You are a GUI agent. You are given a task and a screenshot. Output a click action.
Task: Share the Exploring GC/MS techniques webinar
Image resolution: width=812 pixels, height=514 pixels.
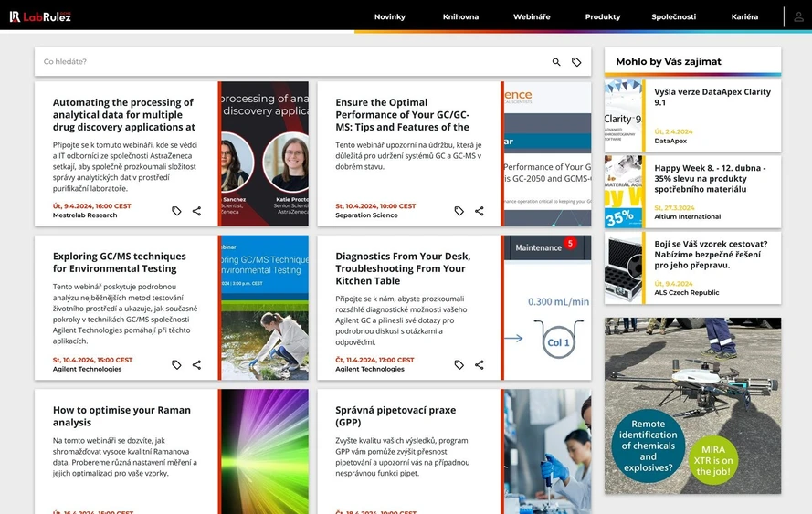coord(196,364)
